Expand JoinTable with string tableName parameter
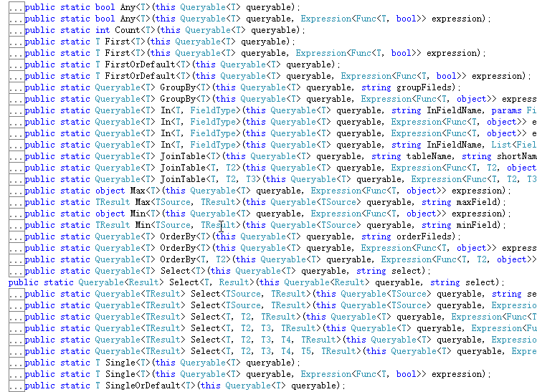The image size is (537, 392). pyautogui.click(x=16, y=156)
